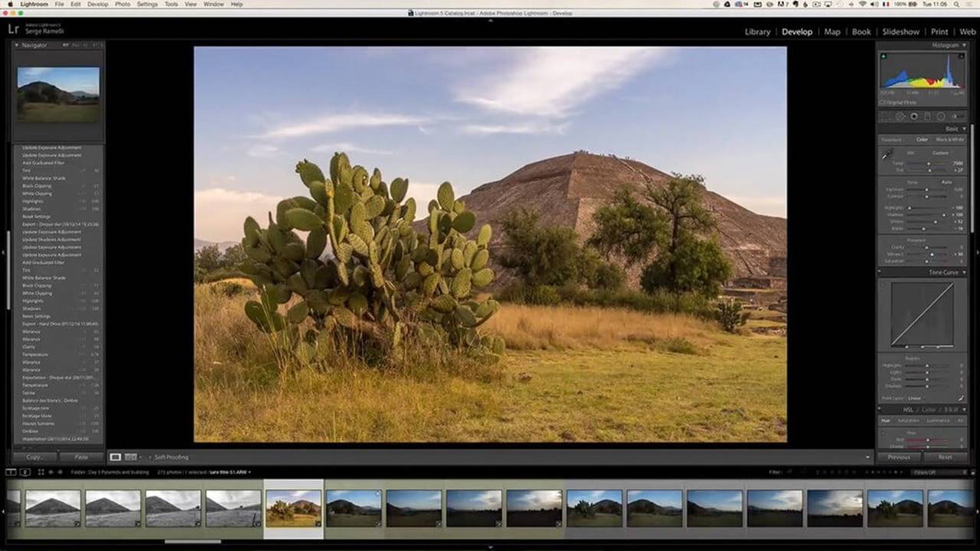Enable the Soft Proofing checkbox

pyautogui.click(x=150, y=457)
